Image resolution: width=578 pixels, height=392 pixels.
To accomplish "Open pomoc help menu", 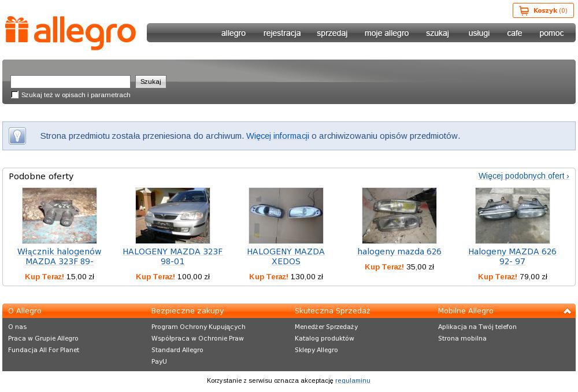I will (x=551, y=33).
